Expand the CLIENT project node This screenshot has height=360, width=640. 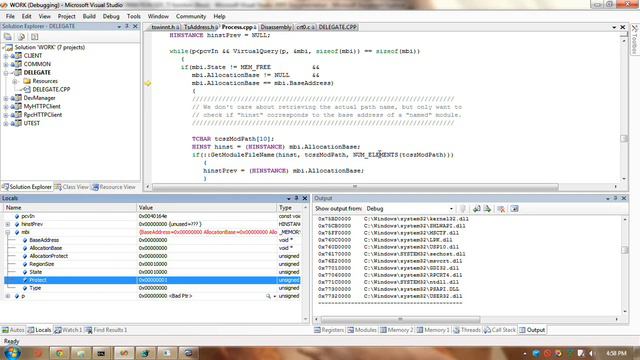tap(6, 56)
